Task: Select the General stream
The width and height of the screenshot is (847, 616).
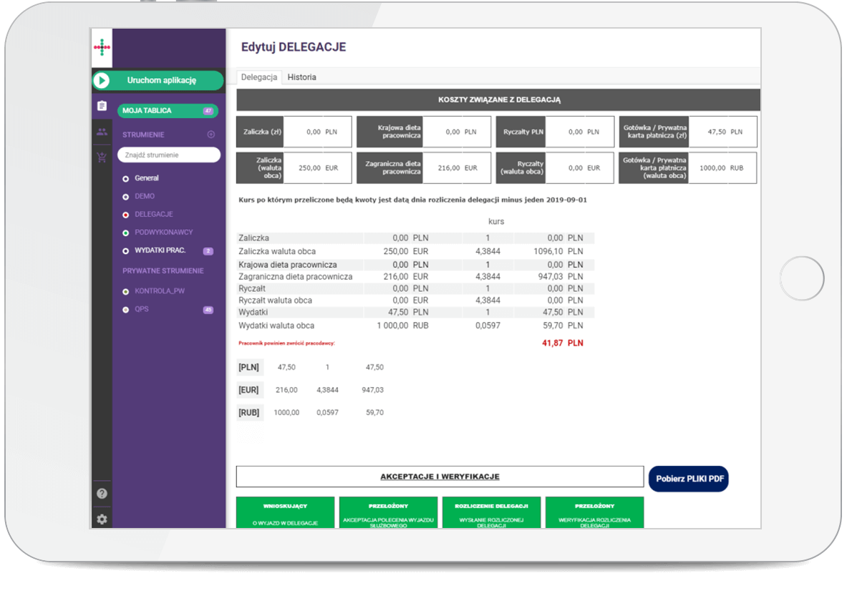Action: pyautogui.click(x=146, y=178)
